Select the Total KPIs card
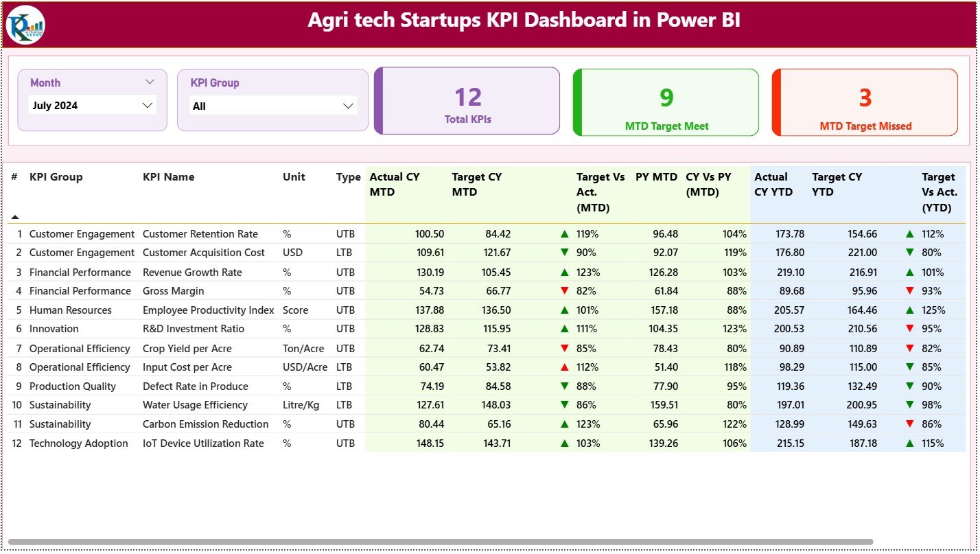The width and height of the screenshot is (980, 554). (x=467, y=101)
